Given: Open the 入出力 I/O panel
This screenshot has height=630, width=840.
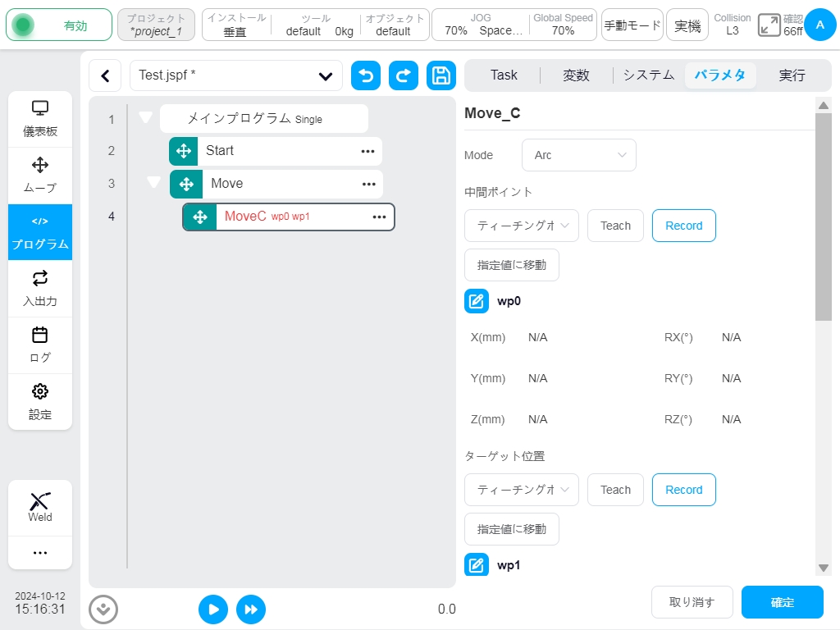Looking at the screenshot, I should click(x=40, y=289).
